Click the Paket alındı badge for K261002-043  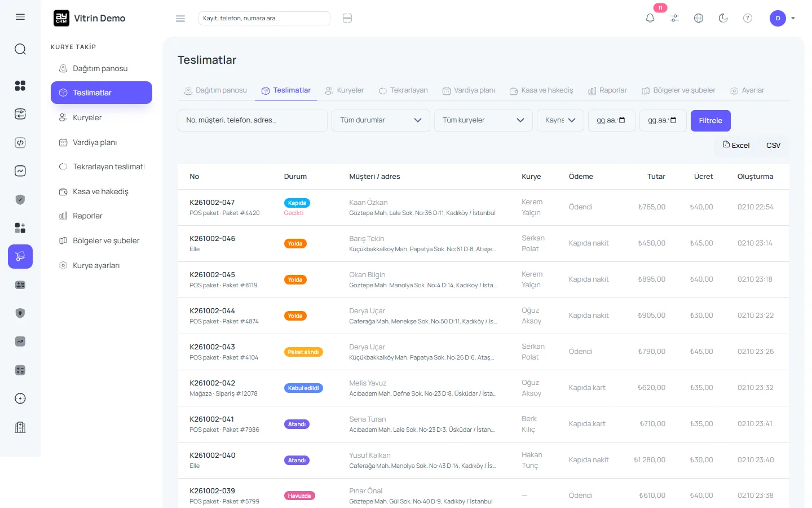pyautogui.click(x=303, y=352)
